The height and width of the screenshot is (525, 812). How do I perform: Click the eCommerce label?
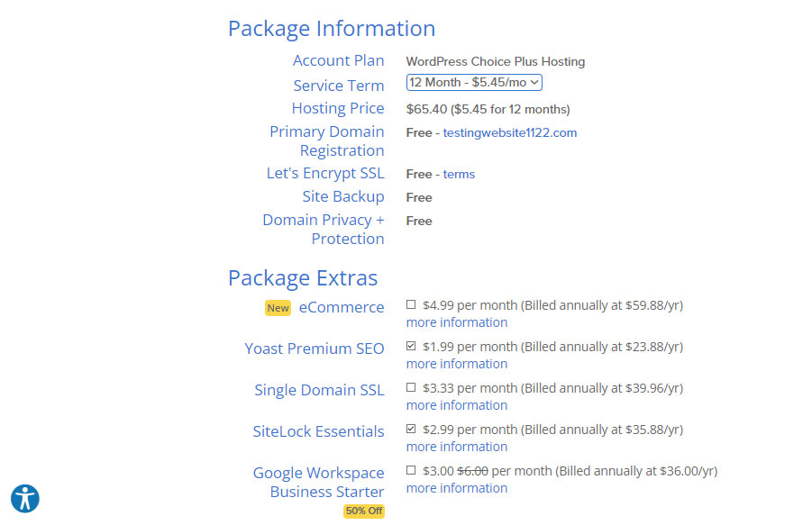point(342,307)
